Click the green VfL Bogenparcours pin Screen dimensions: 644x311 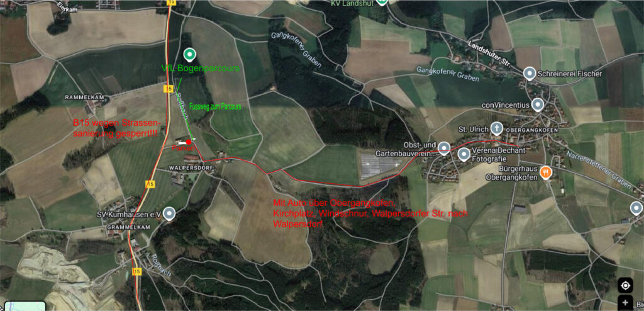tap(189, 54)
